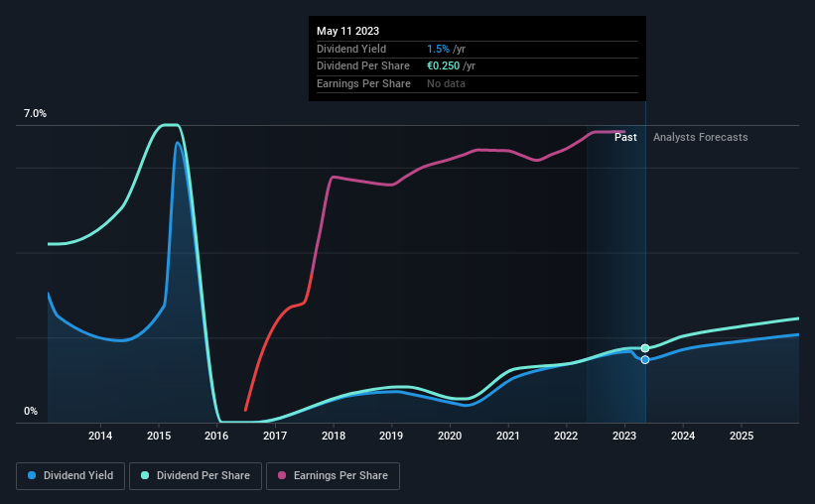This screenshot has height=504, width=815.
Task: Click the May 11 2023 tooltip header
Action: pyautogui.click(x=347, y=31)
